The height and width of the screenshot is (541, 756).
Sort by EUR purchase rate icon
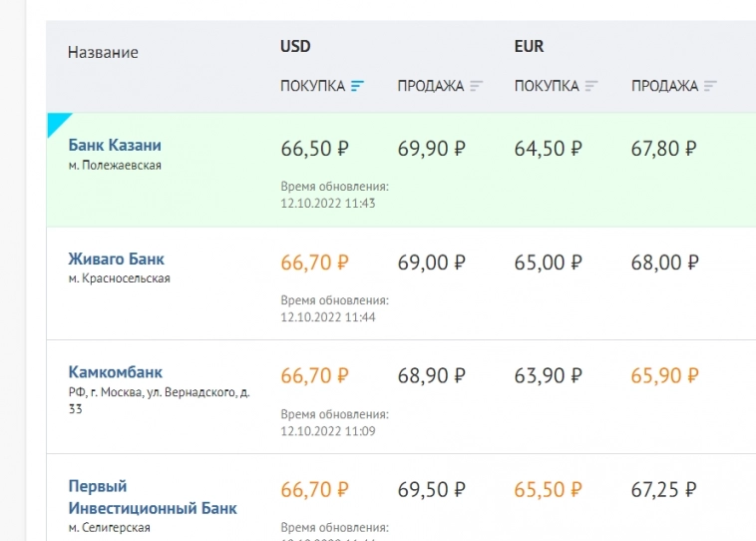(x=591, y=87)
